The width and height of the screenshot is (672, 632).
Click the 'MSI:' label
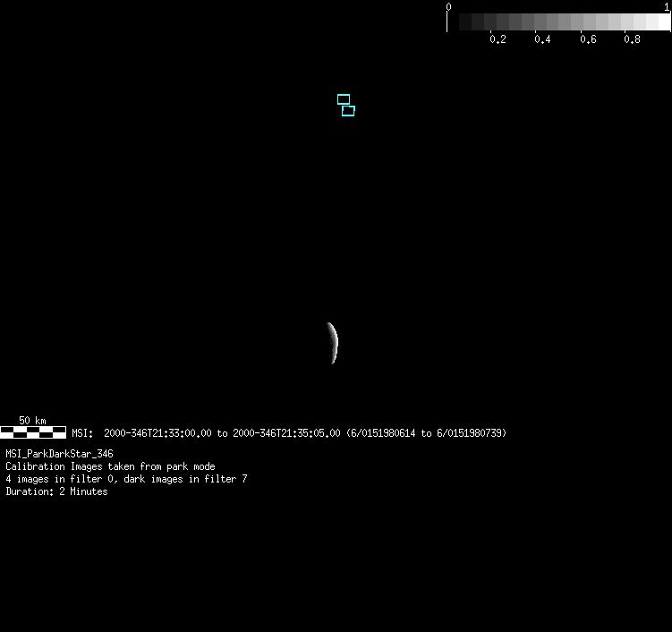pos(82,433)
